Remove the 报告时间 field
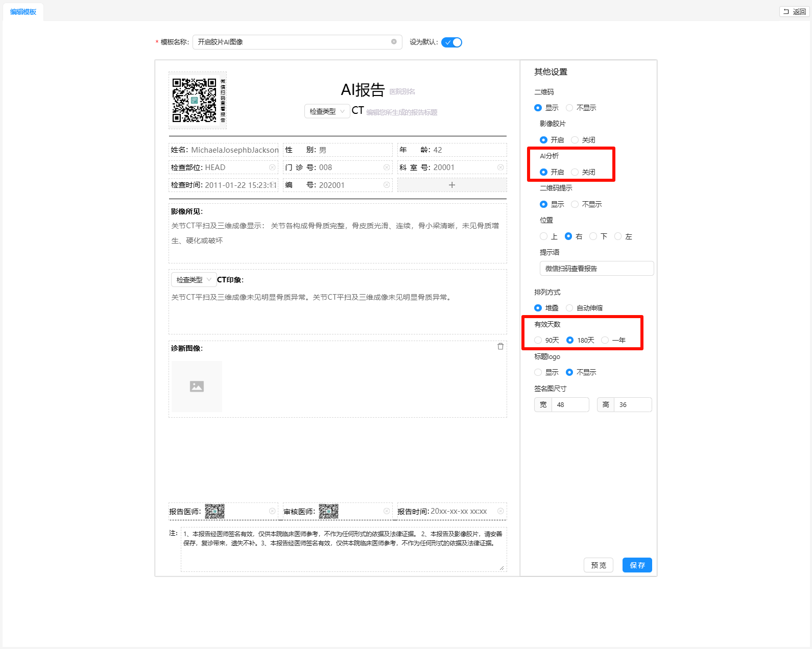The height and width of the screenshot is (649, 812). 500,511
